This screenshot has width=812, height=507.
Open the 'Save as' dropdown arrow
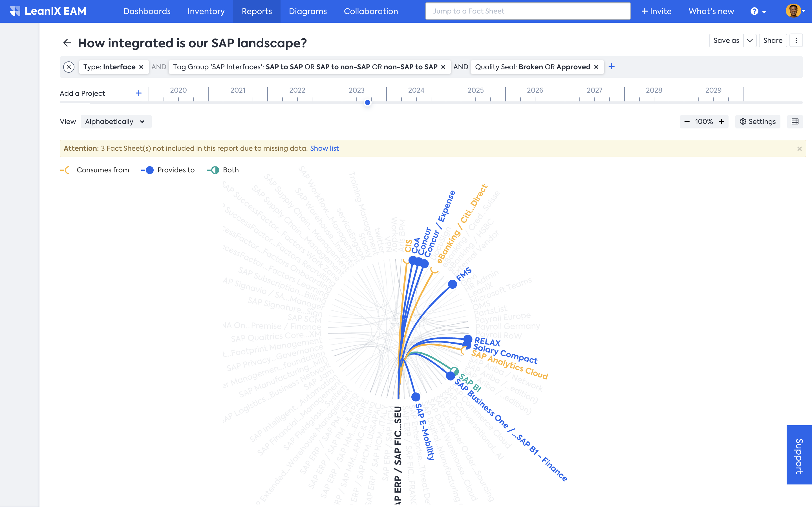[x=748, y=40]
